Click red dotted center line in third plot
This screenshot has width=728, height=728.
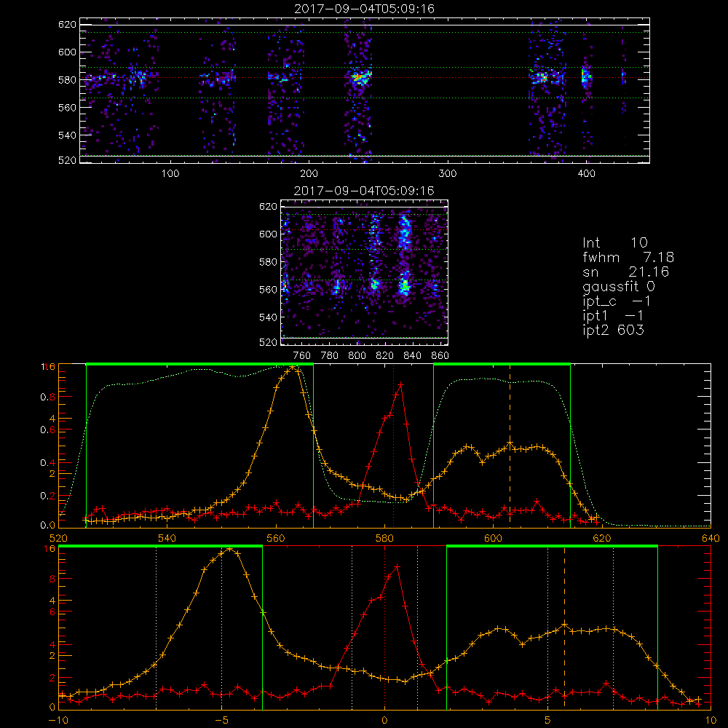pyautogui.click(x=394, y=446)
